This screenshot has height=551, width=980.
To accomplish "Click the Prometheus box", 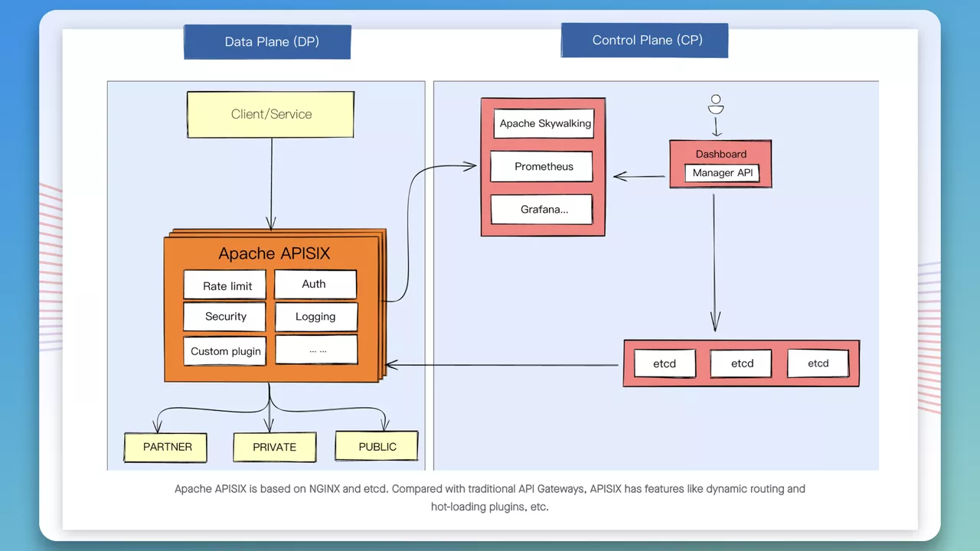I will [542, 167].
